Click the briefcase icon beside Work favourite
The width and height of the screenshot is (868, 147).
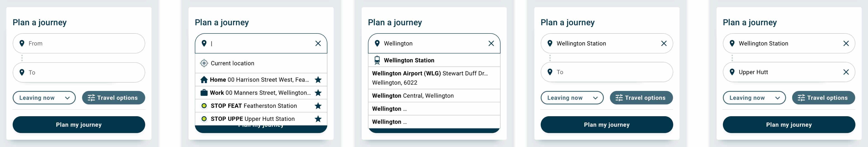pyautogui.click(x=204, y=93)
